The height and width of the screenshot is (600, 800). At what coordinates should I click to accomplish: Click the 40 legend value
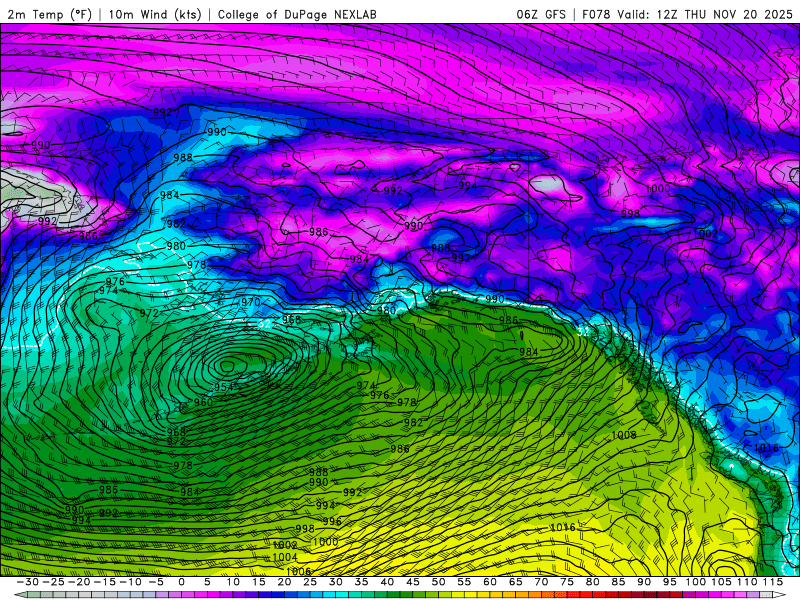pyautogui.click(x=387, y=582)
